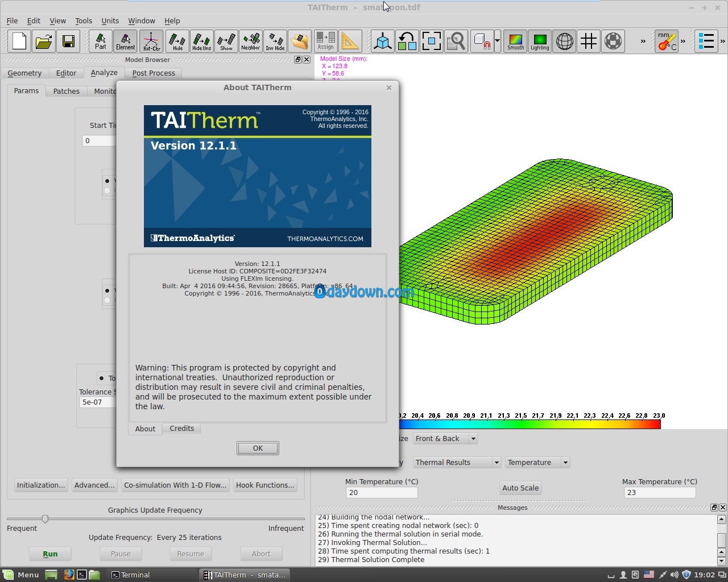
Task: Click the Inv Hide toolbar icon
Action: click(275, 41)
